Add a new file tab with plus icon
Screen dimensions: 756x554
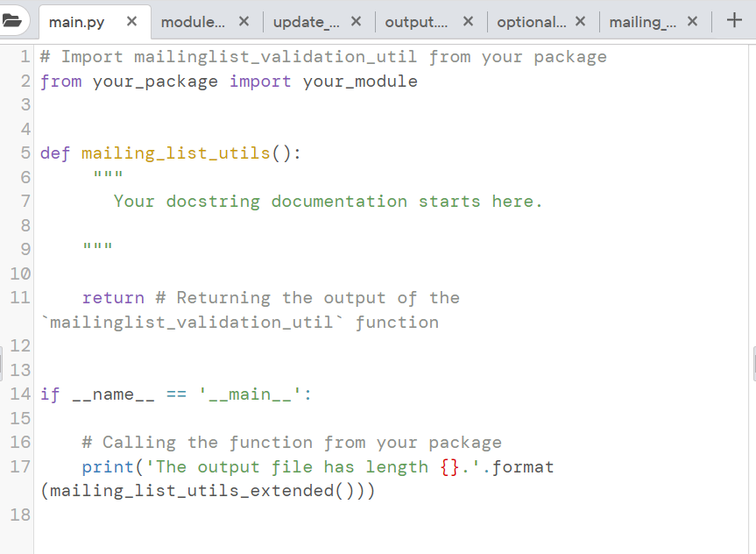pos(734,20)
